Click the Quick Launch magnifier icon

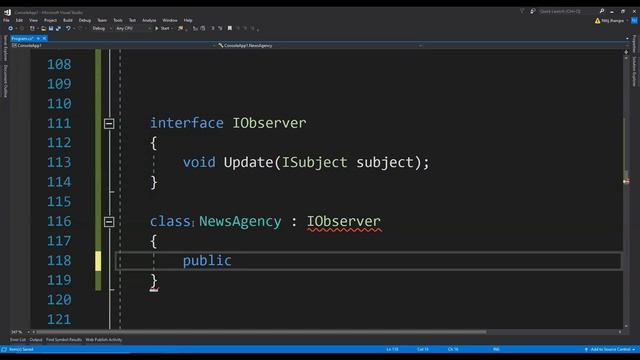(602, 11)
